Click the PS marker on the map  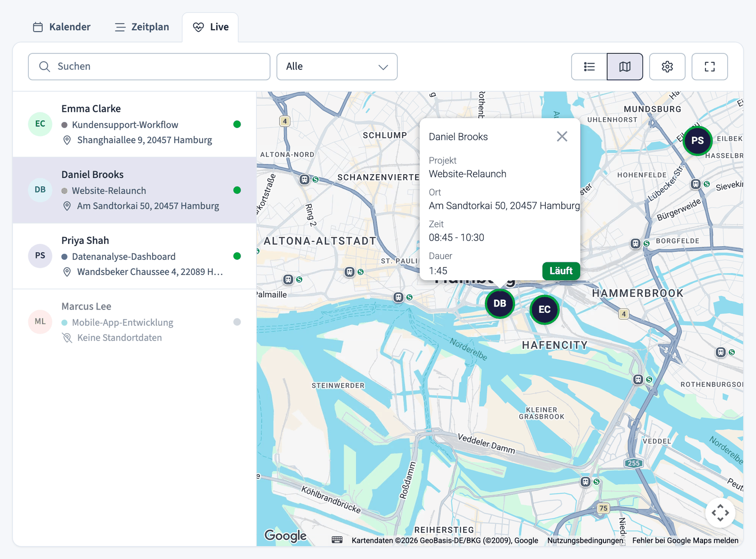(697, 140)
